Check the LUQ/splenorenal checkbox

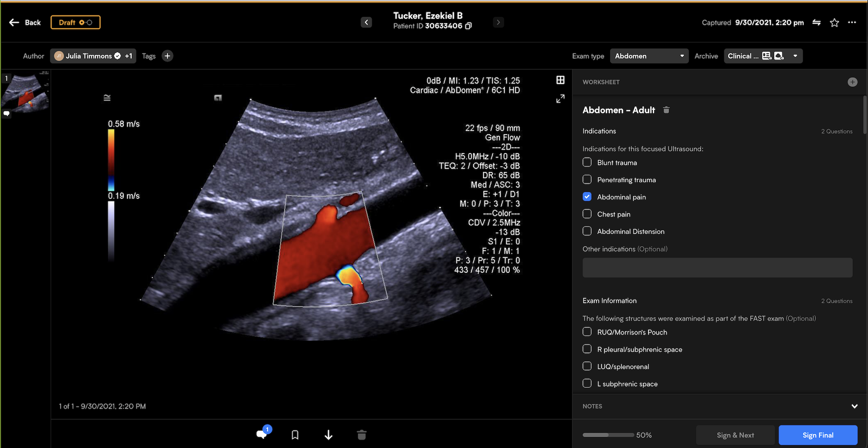pos(587,366)
